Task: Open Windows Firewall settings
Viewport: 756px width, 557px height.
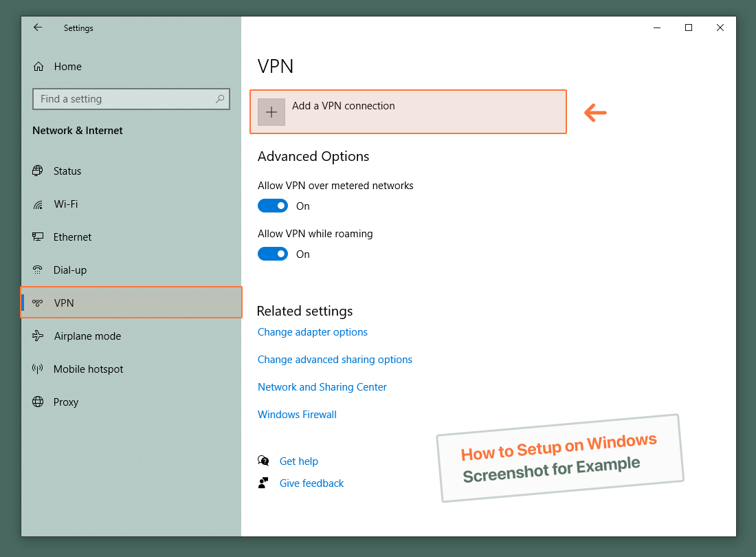Action: pyautogui.click(x=297, y=414)
